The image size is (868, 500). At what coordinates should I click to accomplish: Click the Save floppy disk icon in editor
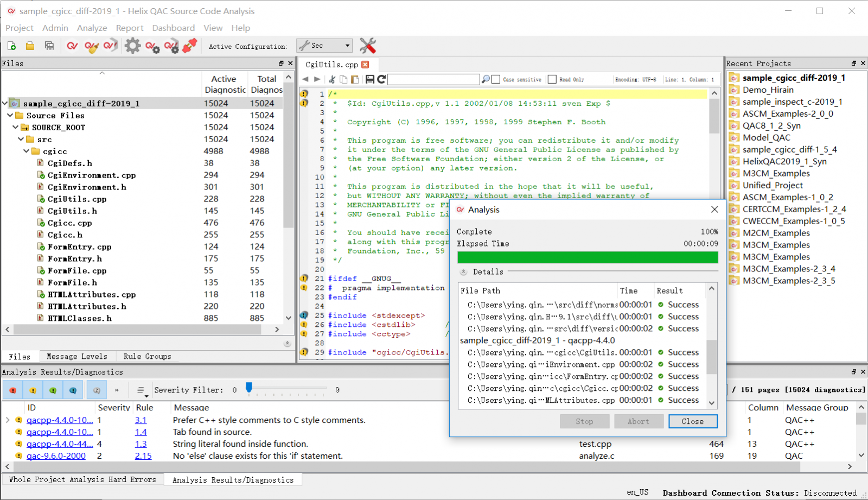(370, 79)
